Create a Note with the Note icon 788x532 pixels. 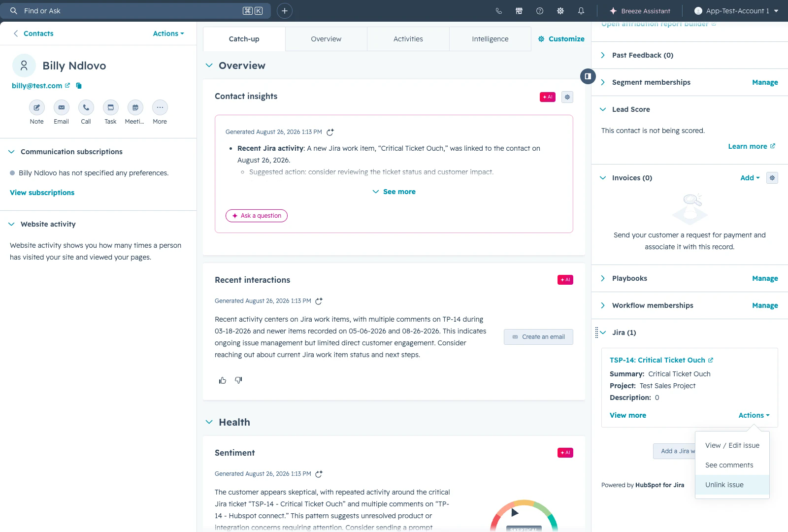point(36,107)
